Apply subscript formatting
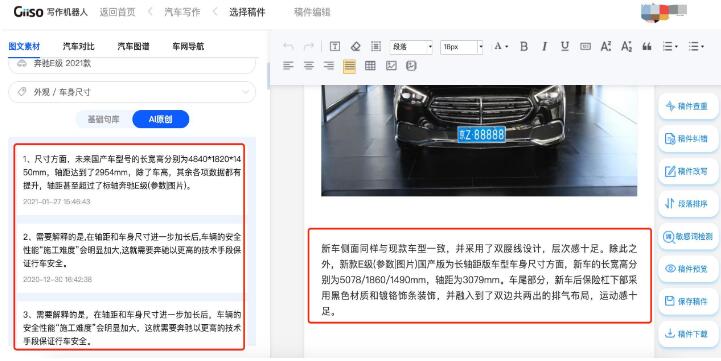Viewport: 721px width, 361px height. (x=626, y=46)
